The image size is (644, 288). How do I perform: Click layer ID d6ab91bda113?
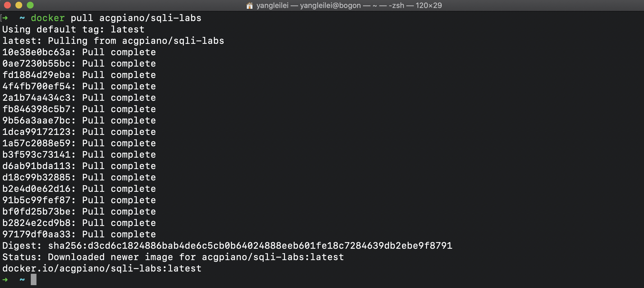click(x=36, y=166)
